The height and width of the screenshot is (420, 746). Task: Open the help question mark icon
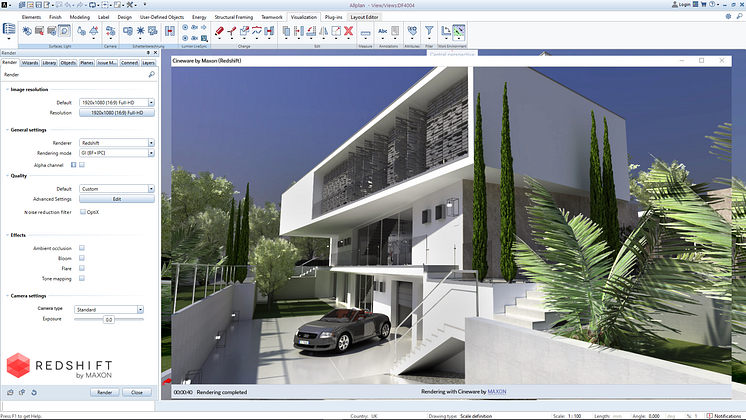(x=712, y=4)
